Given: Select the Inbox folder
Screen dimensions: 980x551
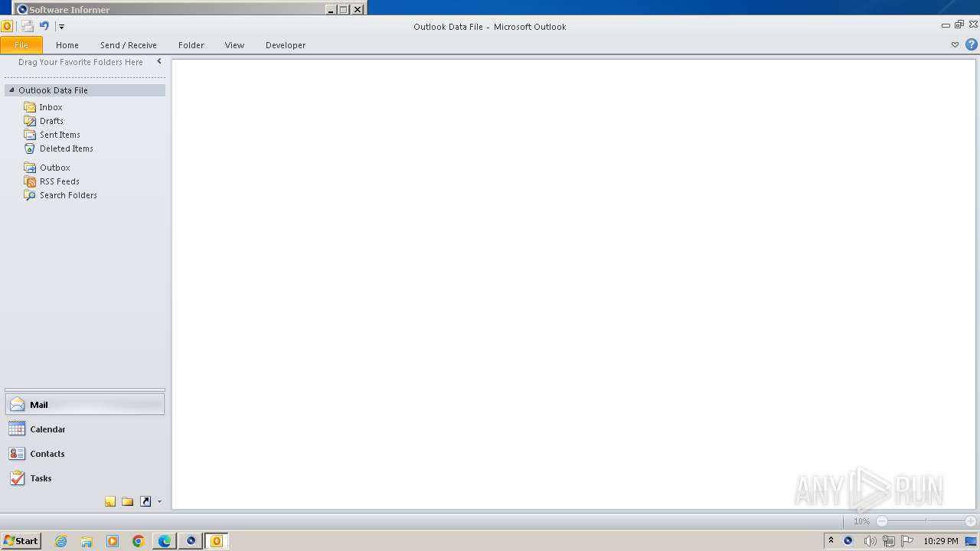Looking at the screenshot, I should click(x=51, y=107).
